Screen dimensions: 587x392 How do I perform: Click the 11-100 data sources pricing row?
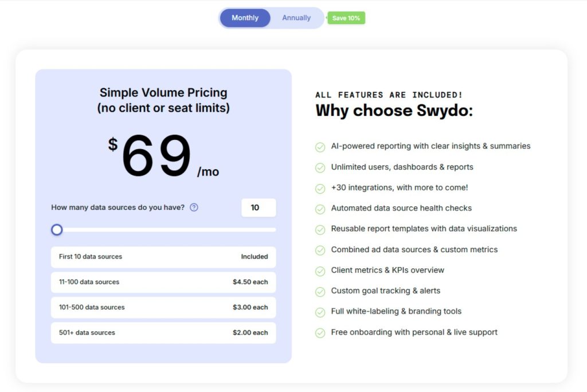click(163, 282)
